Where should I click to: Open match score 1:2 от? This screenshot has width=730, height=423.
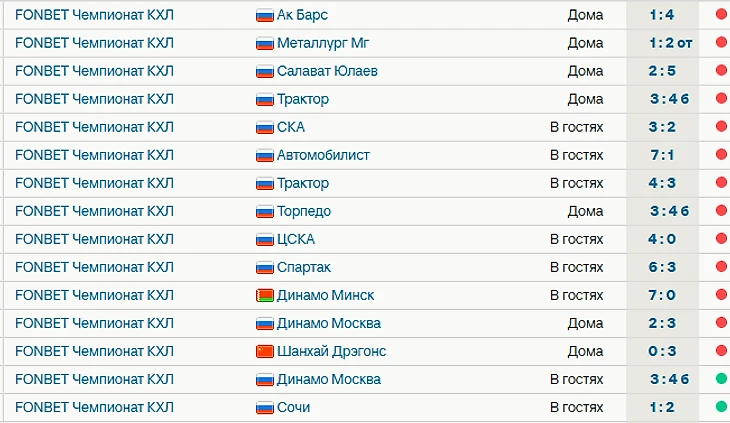671,43
